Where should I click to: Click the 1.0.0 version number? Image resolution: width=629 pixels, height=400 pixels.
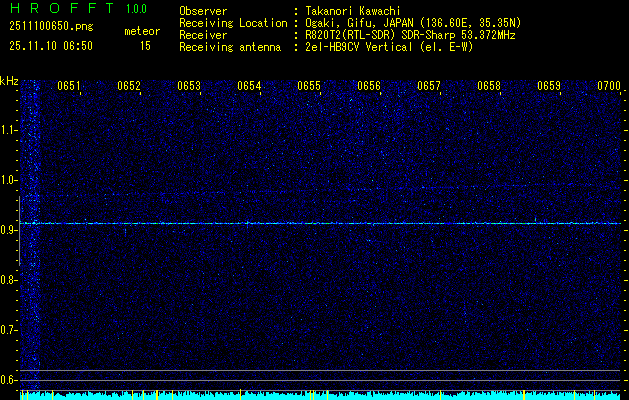point(136,9)
